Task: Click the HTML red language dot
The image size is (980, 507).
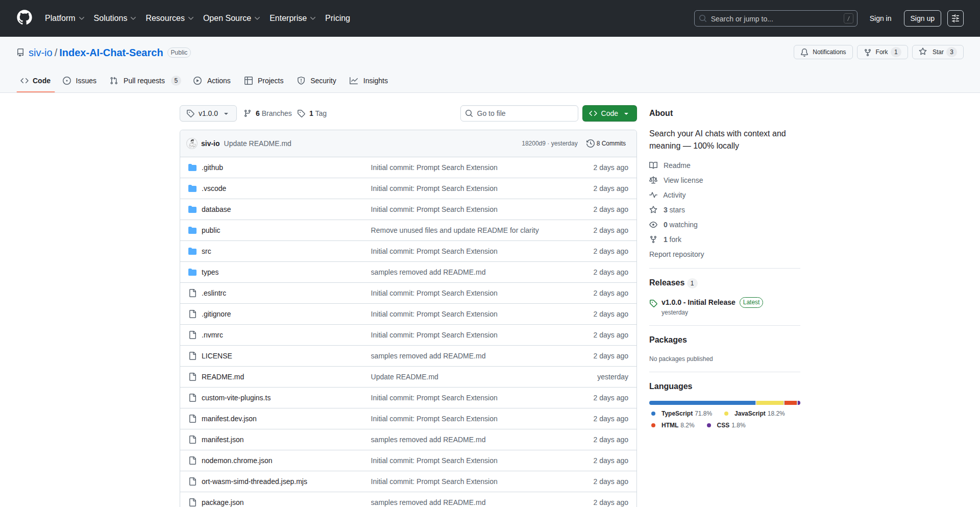Action: [x=653, y=425]
